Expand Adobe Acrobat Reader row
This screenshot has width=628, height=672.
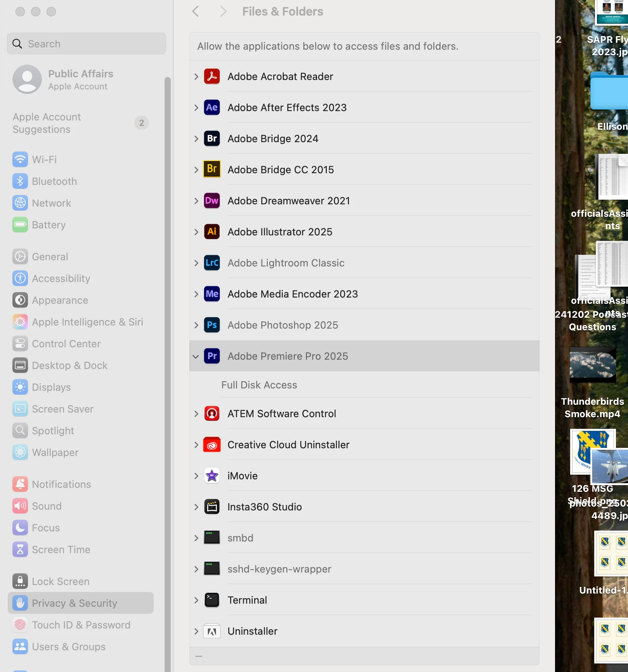[196, 77]
